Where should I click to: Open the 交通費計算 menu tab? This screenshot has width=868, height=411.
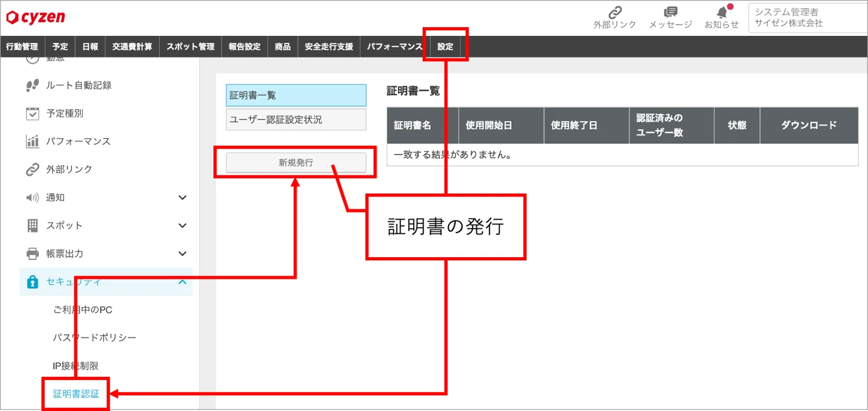coord(132,47)
